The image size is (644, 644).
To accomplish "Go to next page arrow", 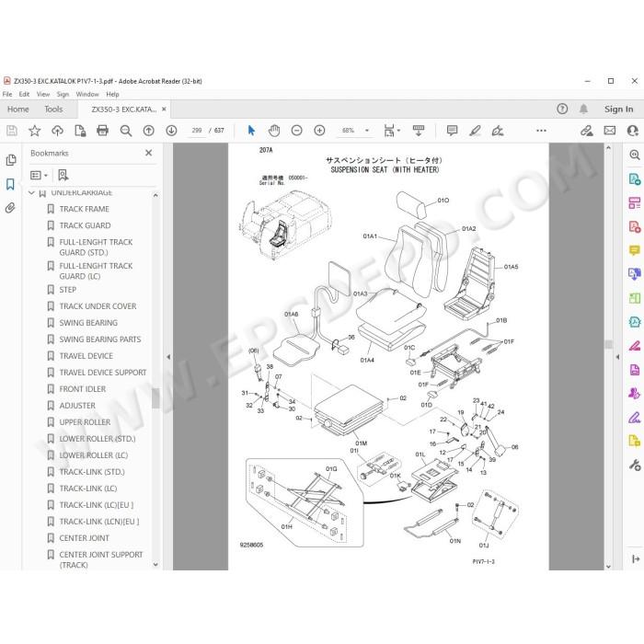I will tap(171, 131).
